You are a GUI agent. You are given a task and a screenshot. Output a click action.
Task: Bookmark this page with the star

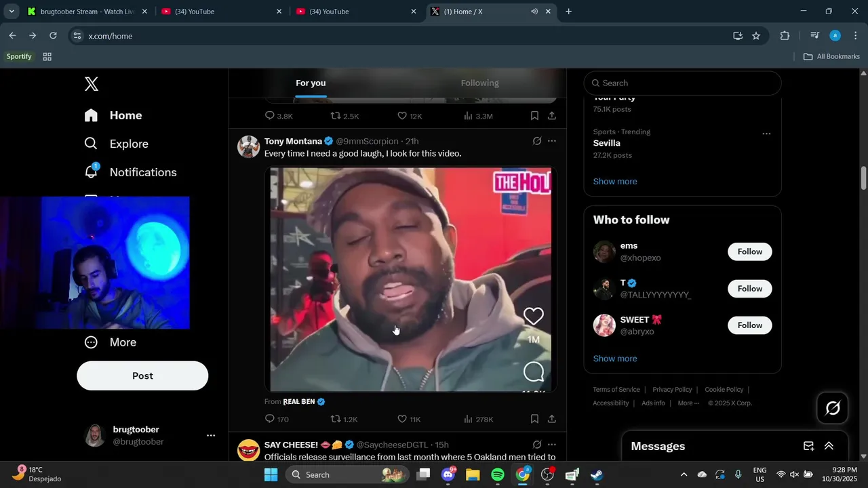756,36
